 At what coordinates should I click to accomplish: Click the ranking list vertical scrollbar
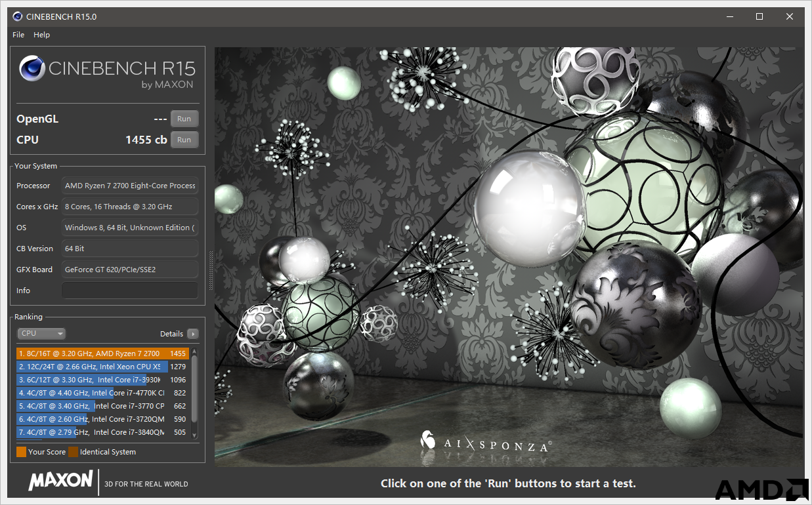coord(194,394)
